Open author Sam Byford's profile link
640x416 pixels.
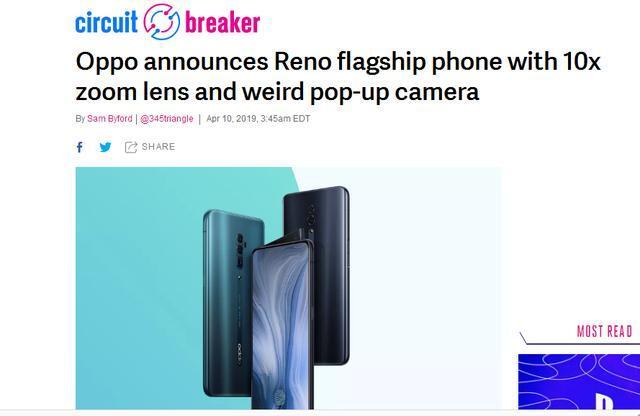(109, 119)
